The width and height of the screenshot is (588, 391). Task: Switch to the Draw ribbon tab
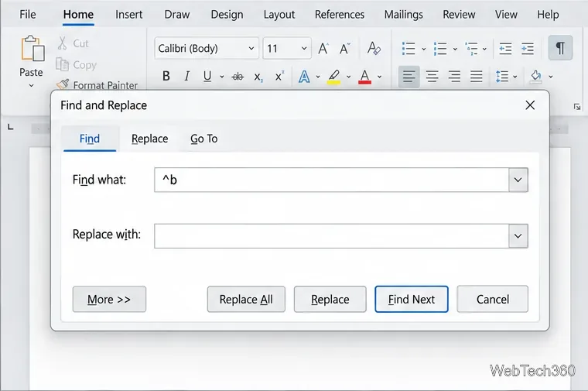pyautogui.click(x=176, y=14)
